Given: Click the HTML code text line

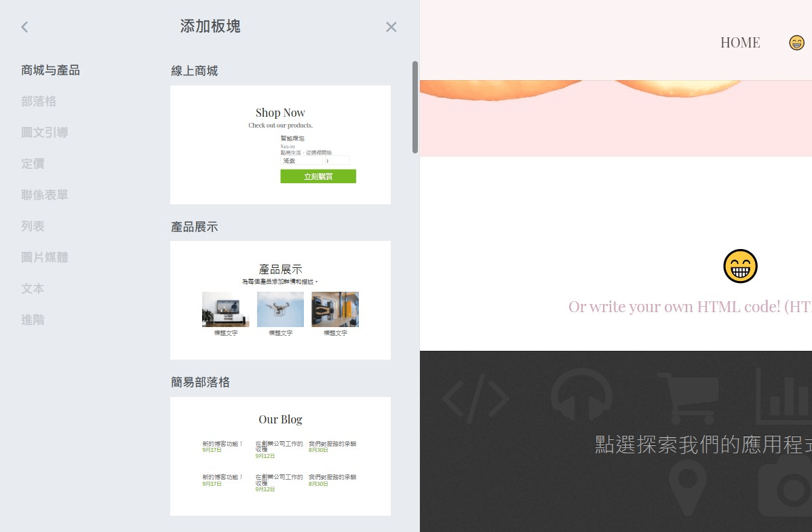Looking at the screenshot, I should pyautogui.click(x=689, y=307).
